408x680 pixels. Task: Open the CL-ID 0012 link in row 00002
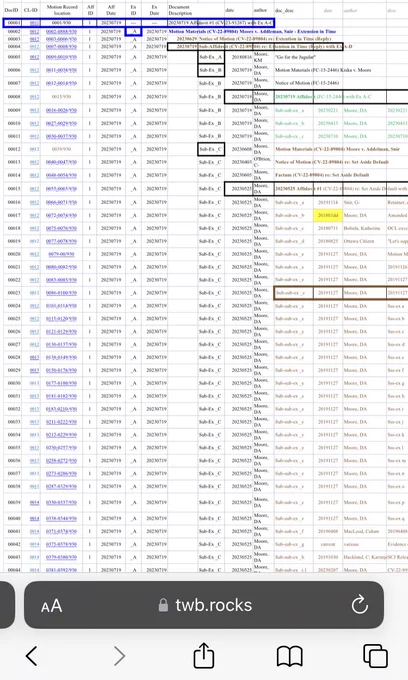pos(34,32)
